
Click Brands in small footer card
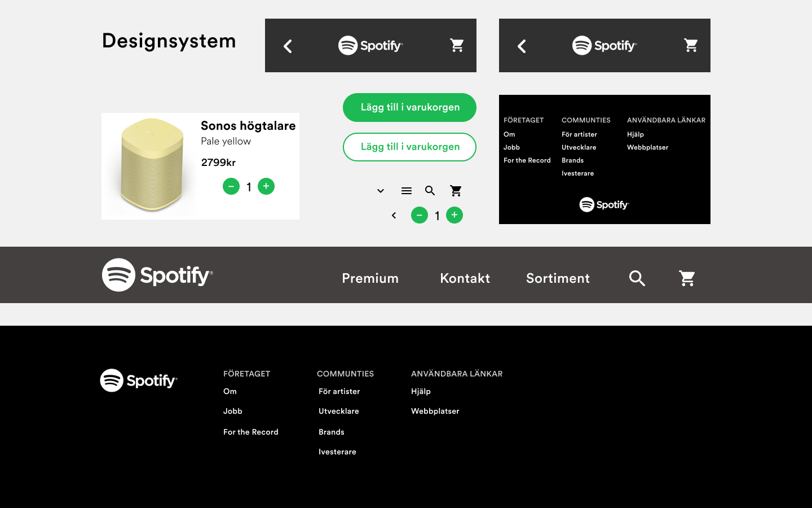coord(572,160)
